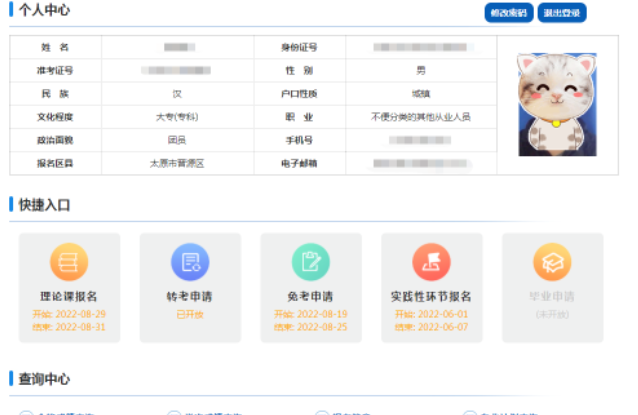Viewport: 638px width, 415px height.
Task: Click the 查询中心 section heading
Action: tap(44, 379)
